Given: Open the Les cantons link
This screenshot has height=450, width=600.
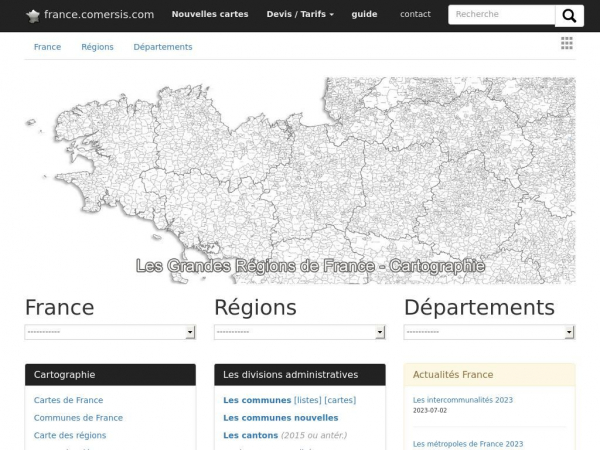Looking at the screenshot, I should [251, 435].
